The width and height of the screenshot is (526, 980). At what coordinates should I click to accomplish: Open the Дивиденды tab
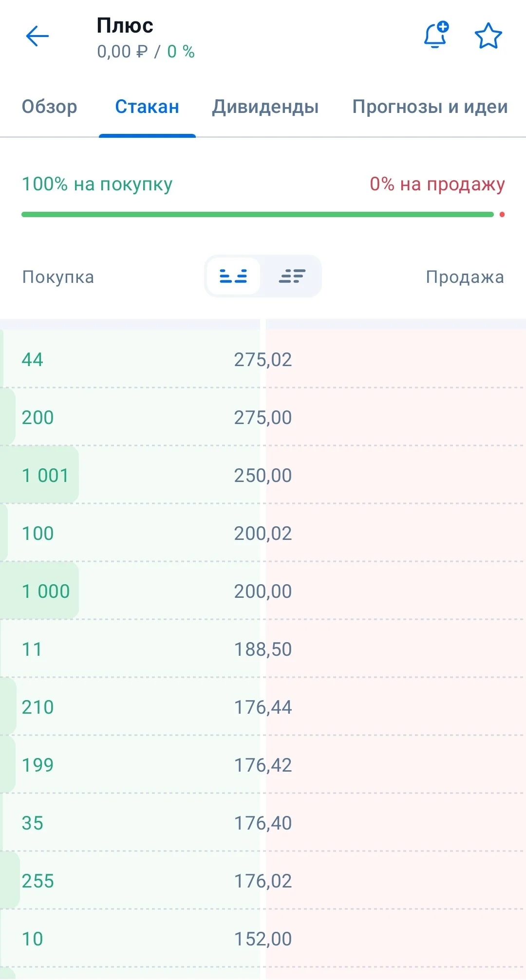(265, 107)
